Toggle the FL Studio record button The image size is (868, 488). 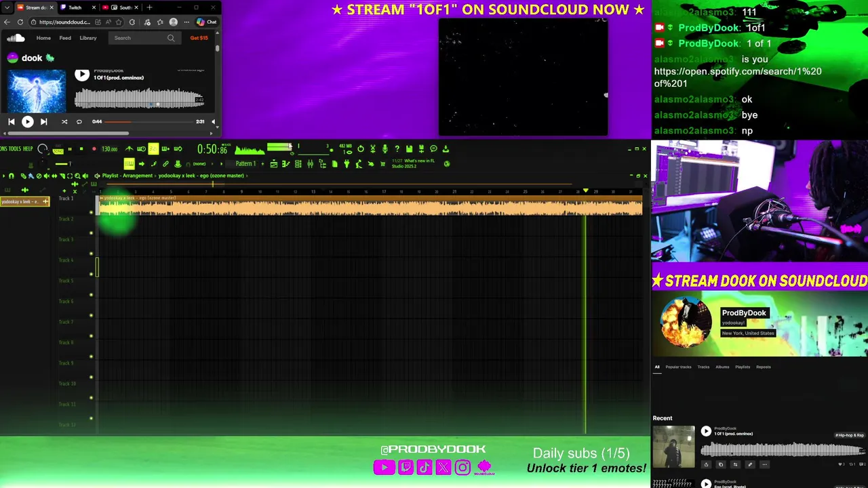tap(94, 148)
